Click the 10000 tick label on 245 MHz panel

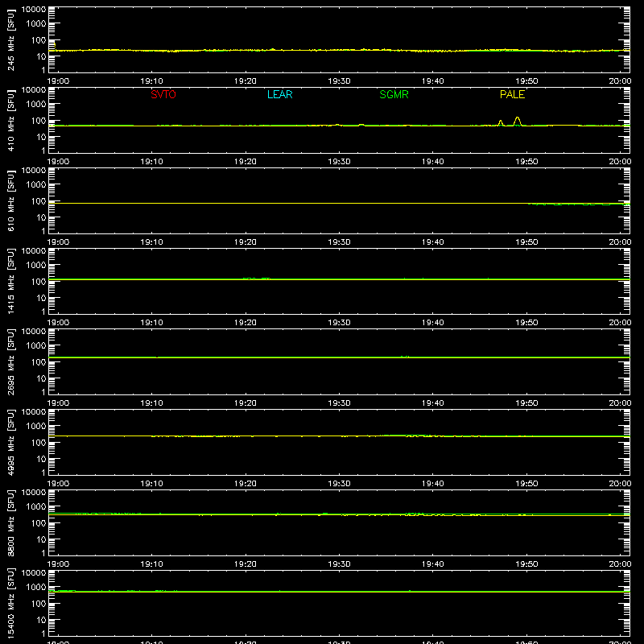click(x=34, y=10)
